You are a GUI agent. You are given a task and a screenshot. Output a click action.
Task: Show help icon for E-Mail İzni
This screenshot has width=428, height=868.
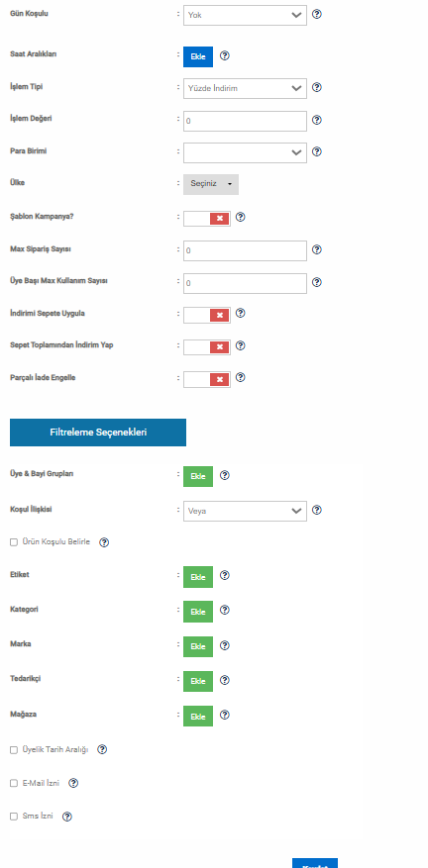(73, 783)
